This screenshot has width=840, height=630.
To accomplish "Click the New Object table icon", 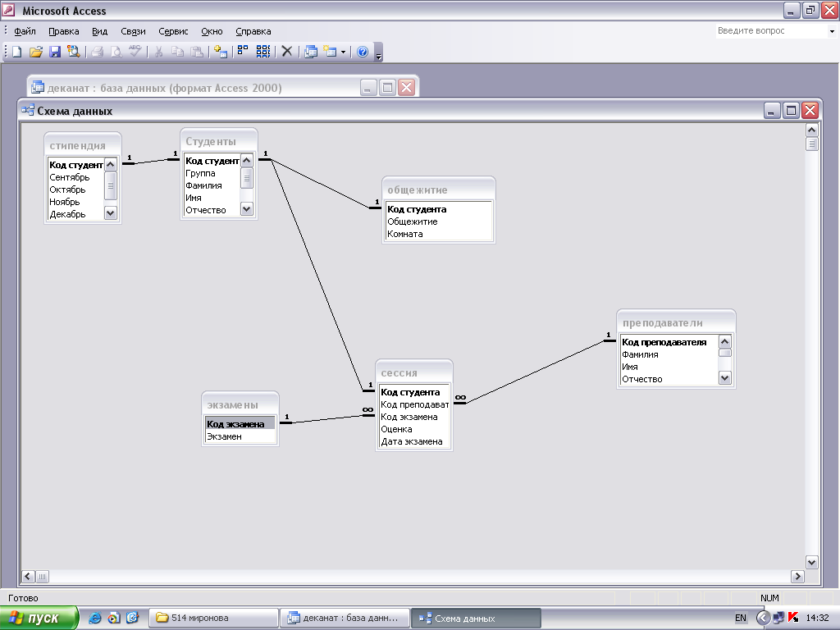I will point(330,52).
